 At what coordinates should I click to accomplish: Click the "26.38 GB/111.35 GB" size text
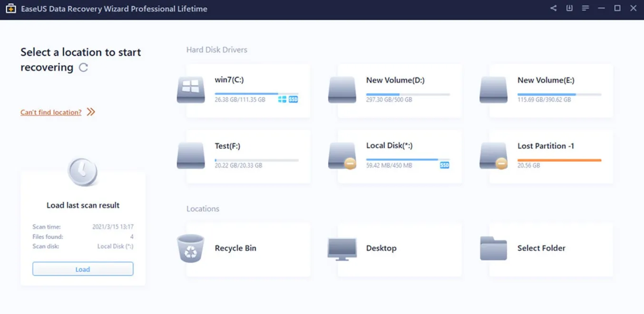tap(240, 100)
